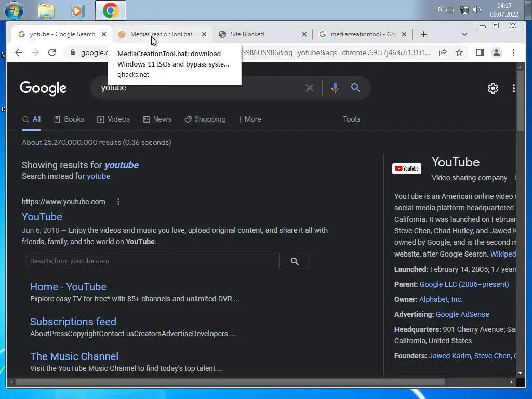Toggle the Chrome side panel
This screenshot has height=399, width=532.
480,52
